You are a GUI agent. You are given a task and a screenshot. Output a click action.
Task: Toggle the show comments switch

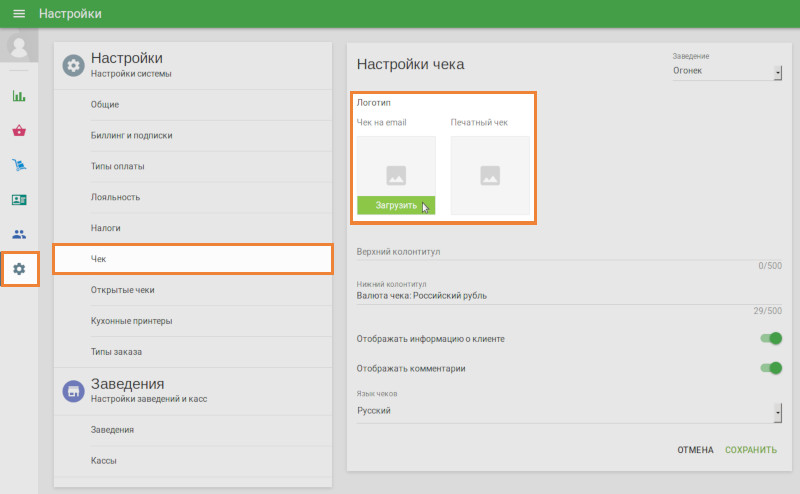click(x=770, y=368)
